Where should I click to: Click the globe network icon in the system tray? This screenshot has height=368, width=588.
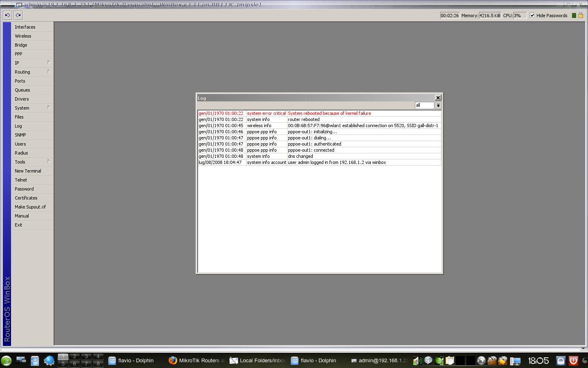(481, 361)
